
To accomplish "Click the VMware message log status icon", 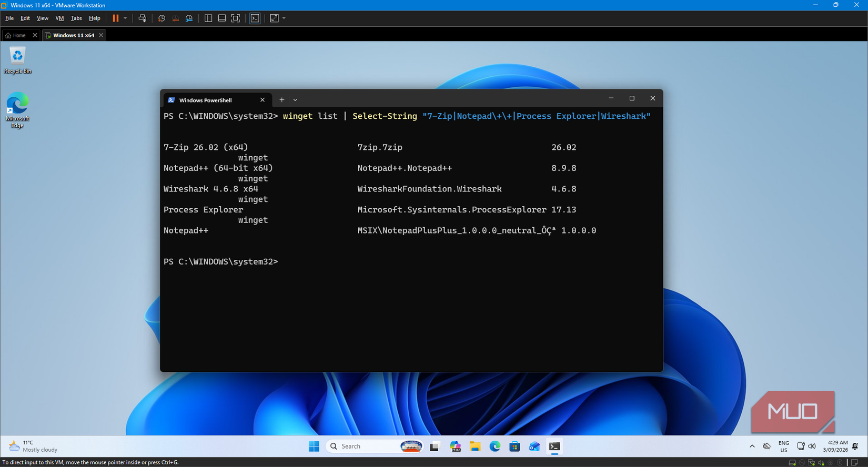I will click(x=855, y=463).
